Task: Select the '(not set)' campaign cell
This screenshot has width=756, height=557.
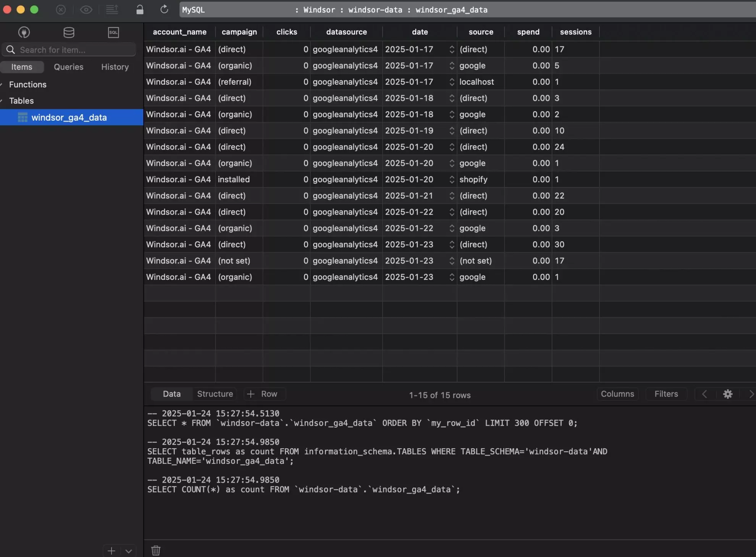Action: coord(239,261)
